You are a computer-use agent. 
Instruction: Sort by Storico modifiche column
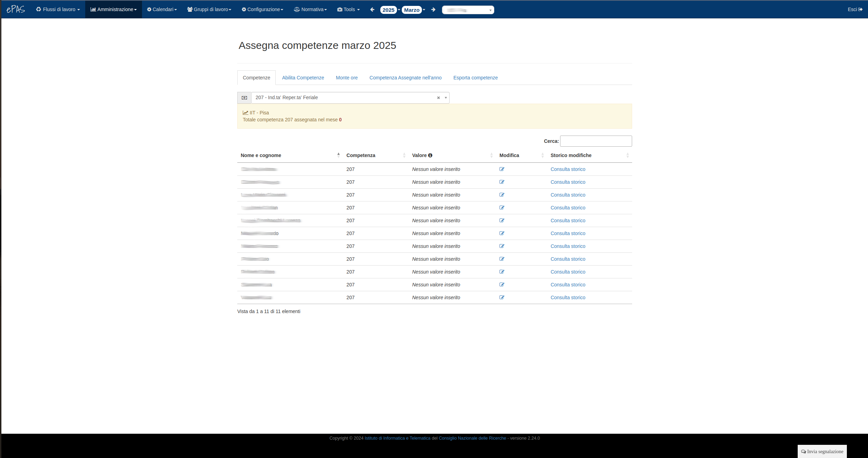(571, 155)
